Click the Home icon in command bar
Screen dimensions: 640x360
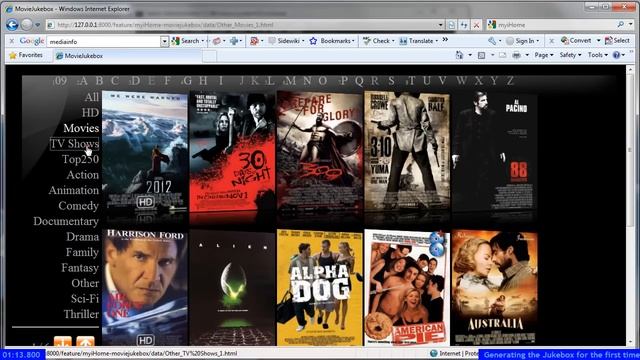click(460, 55)
